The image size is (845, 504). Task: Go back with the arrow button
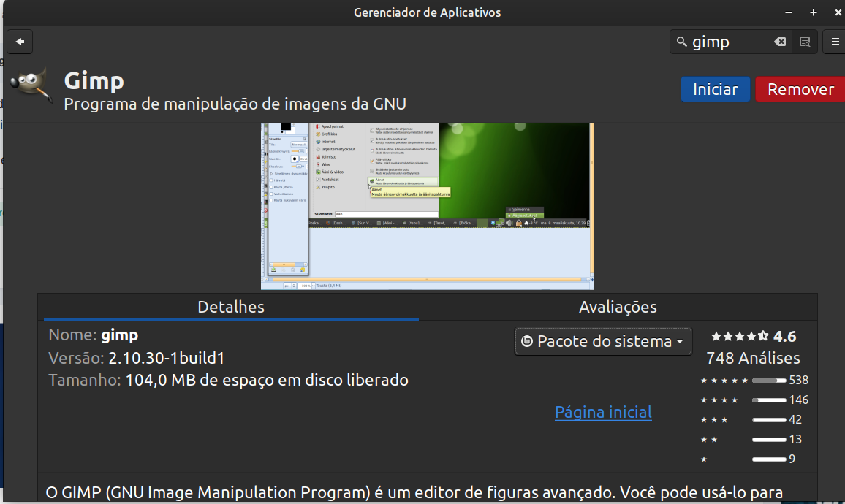tap(20, 42)
